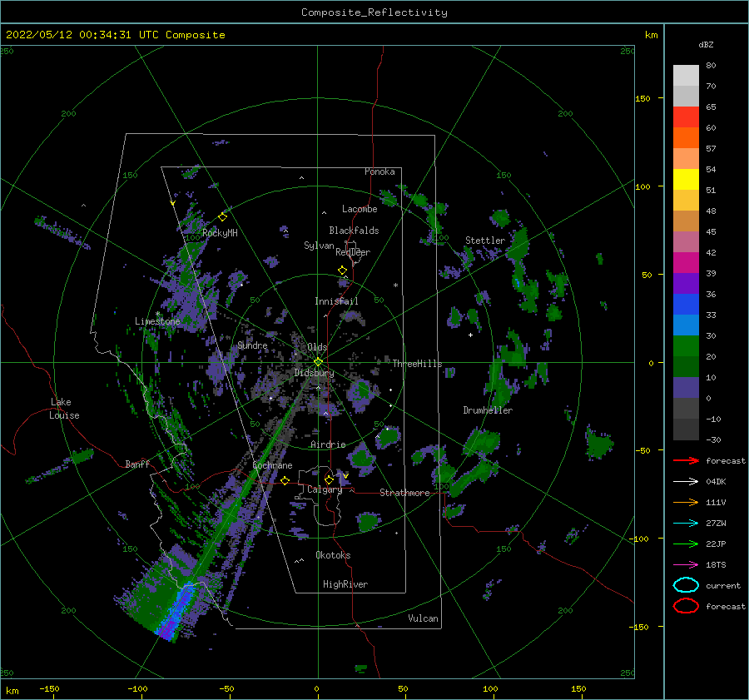Click the yellow diamond marker beside RockyMH
The height and width of the screenshot is (700, 749).
[222, 217]
